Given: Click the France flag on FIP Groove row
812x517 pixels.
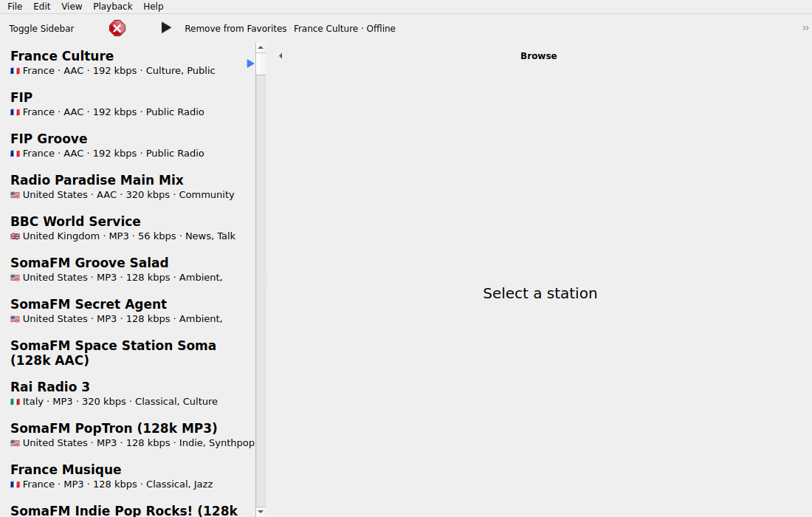Looking at the screenshot, I should coord(15,154).
